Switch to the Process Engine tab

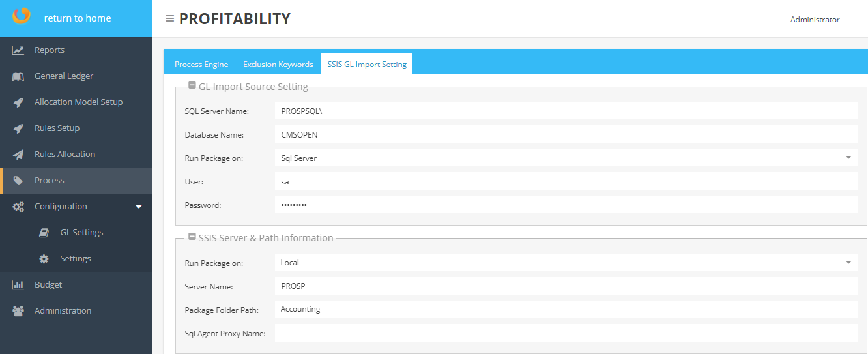coord(201,65)
